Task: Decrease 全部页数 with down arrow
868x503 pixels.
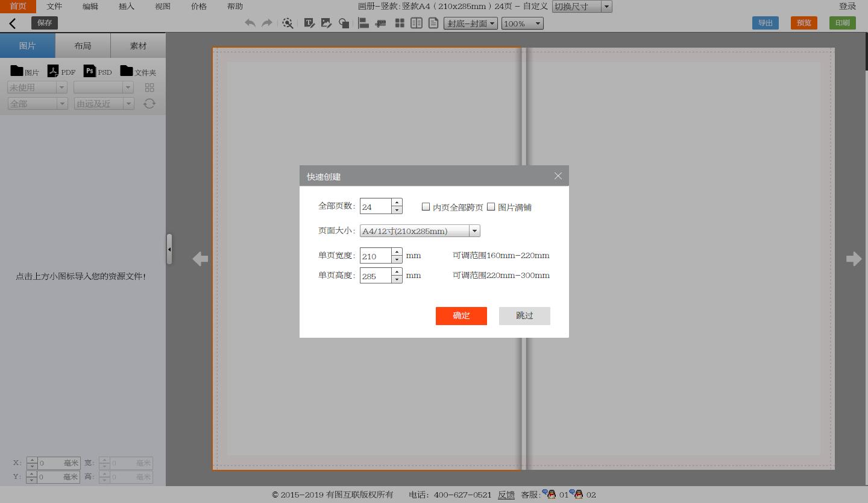Action: click(x=397, y=210)
